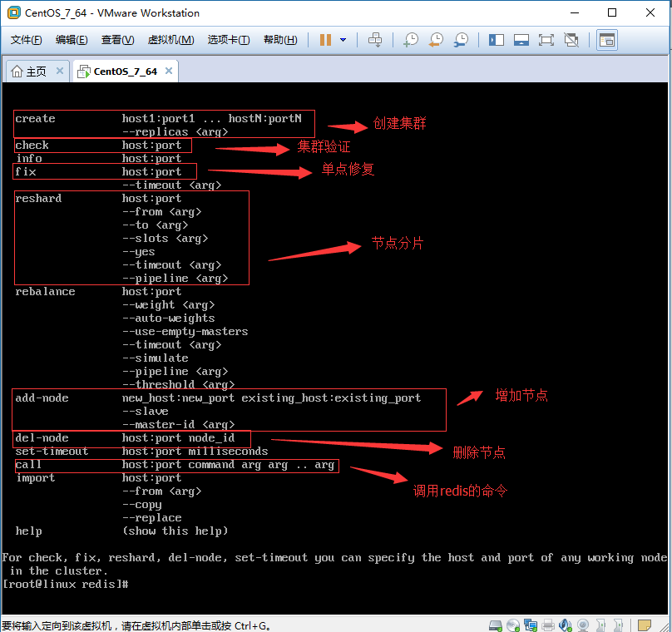Click the Take Snapshot icon

pos(411,39)
